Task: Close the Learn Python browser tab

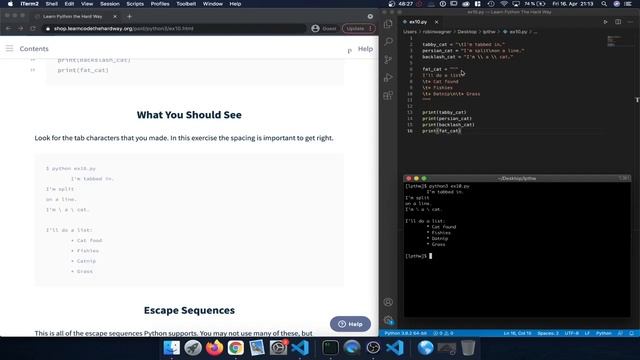Action: [x=115, y=16]
